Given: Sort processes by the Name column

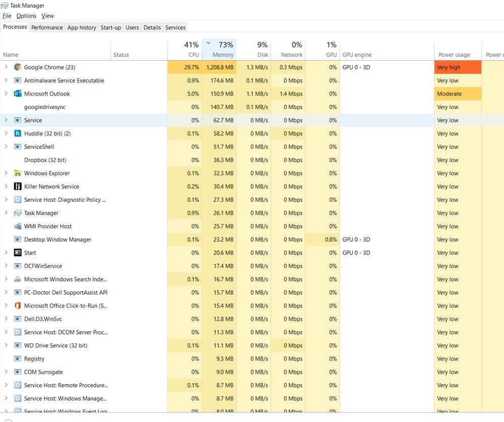Looking at the screenshot, I should pos(55,50).
